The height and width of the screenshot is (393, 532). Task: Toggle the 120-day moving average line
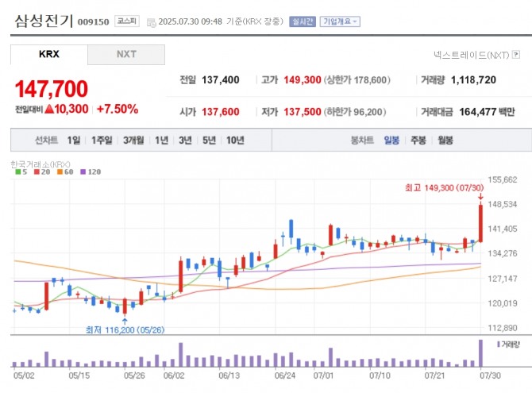pyautogui.click(x=90, y=171)
